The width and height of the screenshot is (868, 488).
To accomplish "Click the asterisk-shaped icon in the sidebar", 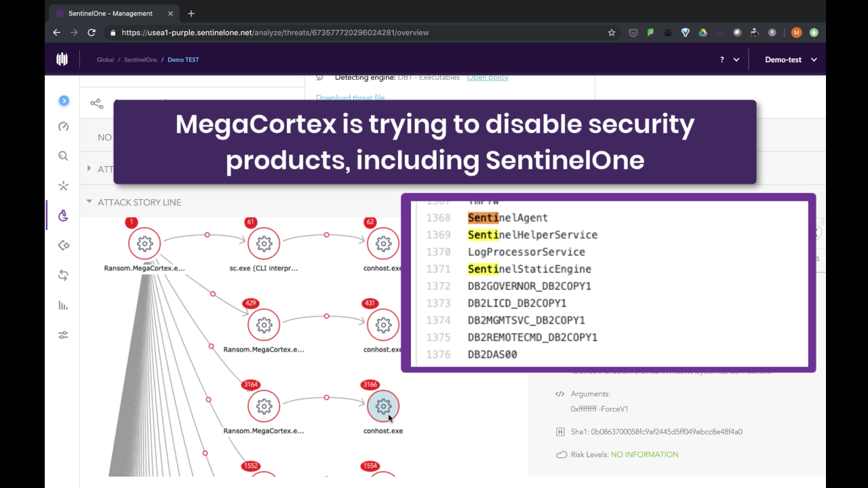I will [x=63, y=186].
